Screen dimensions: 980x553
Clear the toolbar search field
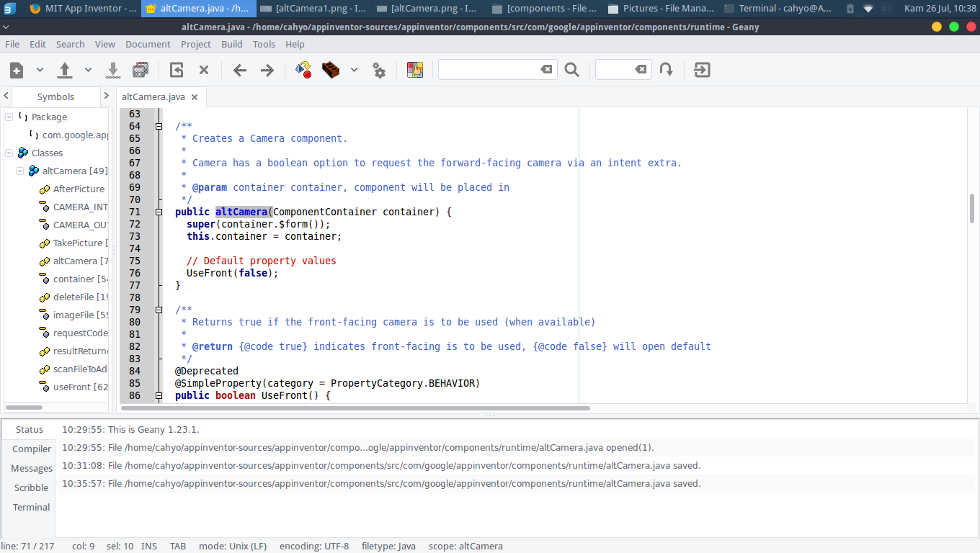(547, 70)
